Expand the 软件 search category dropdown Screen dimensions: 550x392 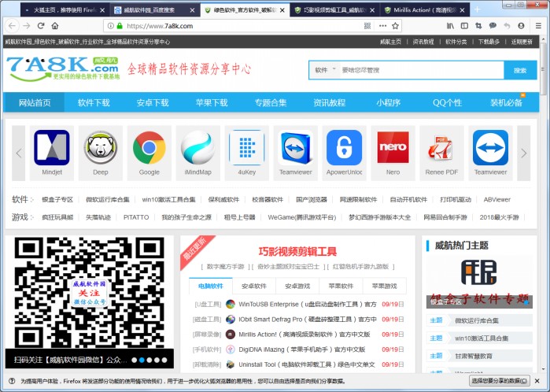coord(323,70)
